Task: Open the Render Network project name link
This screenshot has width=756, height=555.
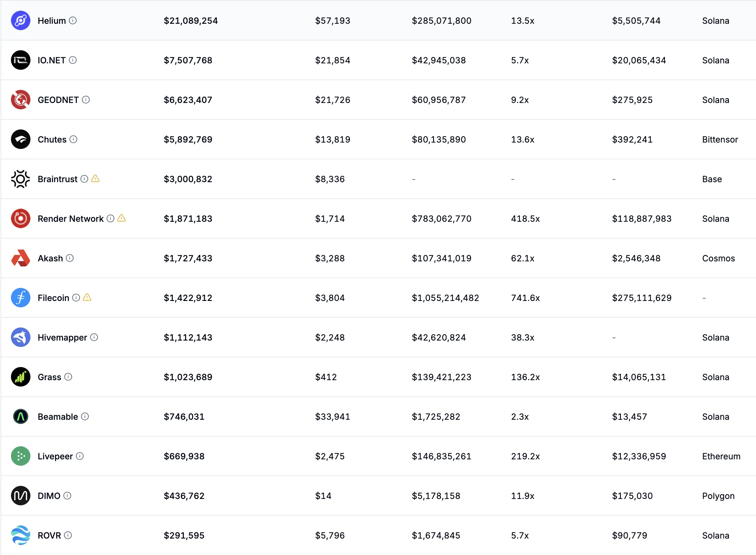Action: coord(71,218)
